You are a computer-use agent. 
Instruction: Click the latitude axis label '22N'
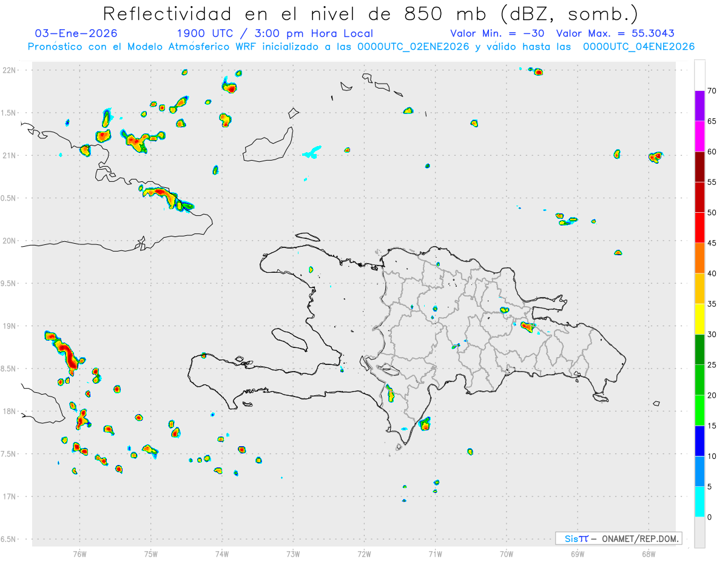(x=9, y=70)
